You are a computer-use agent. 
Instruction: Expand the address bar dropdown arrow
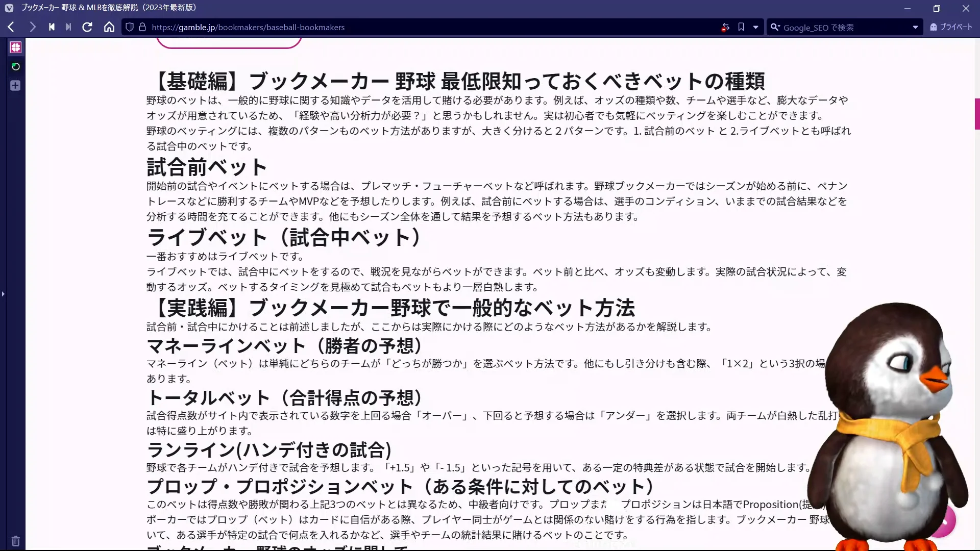[756, 27]
